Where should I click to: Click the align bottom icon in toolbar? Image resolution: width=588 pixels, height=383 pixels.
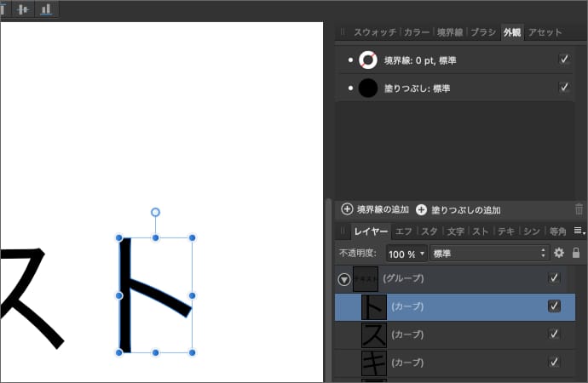[x=45, y=9]
